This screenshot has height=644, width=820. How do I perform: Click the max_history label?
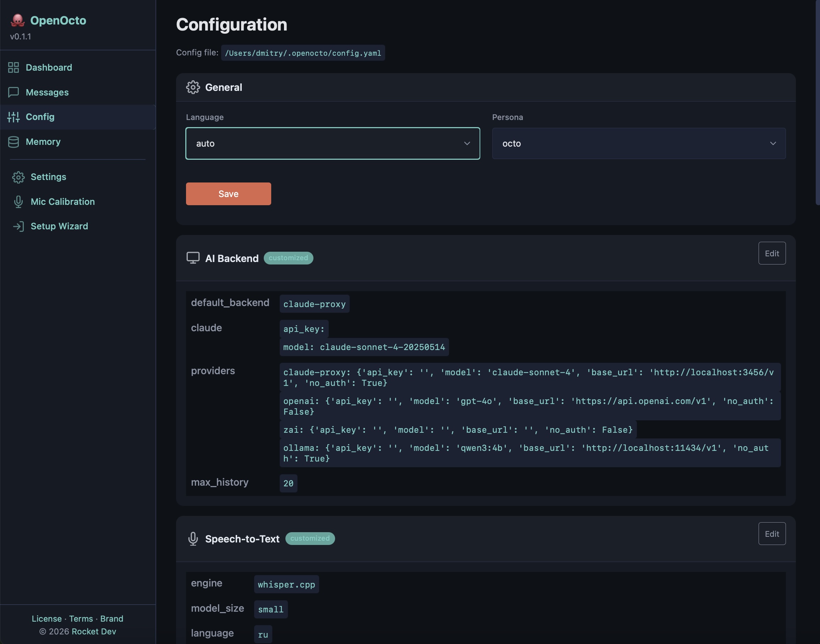tap(220, 482)
